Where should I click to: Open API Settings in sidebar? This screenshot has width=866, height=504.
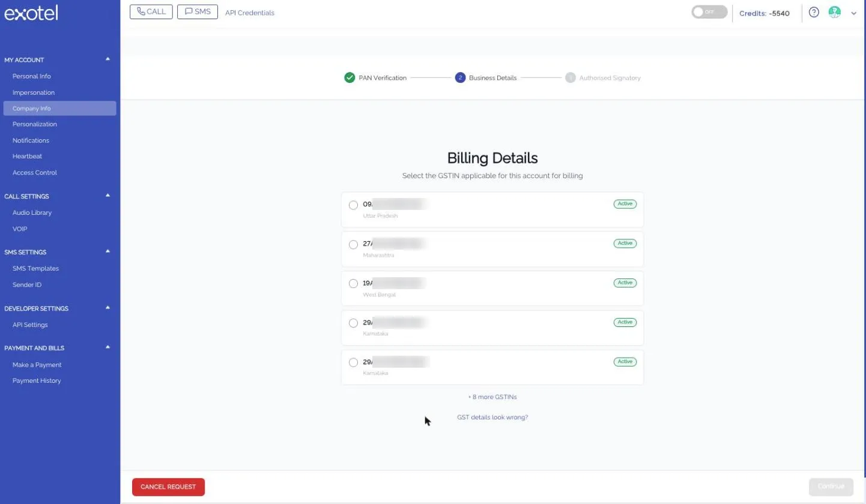30,325
